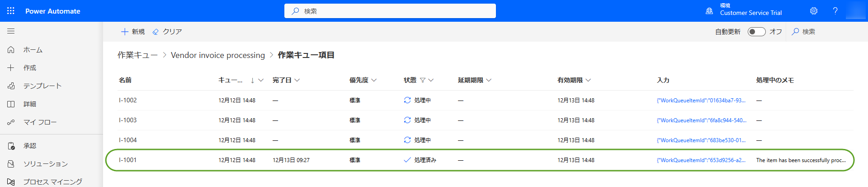This screenshot has width=868, height=187.
Task: Click the 検索 search in command bar
Action: pyautogui.click(x=803, y=32)
